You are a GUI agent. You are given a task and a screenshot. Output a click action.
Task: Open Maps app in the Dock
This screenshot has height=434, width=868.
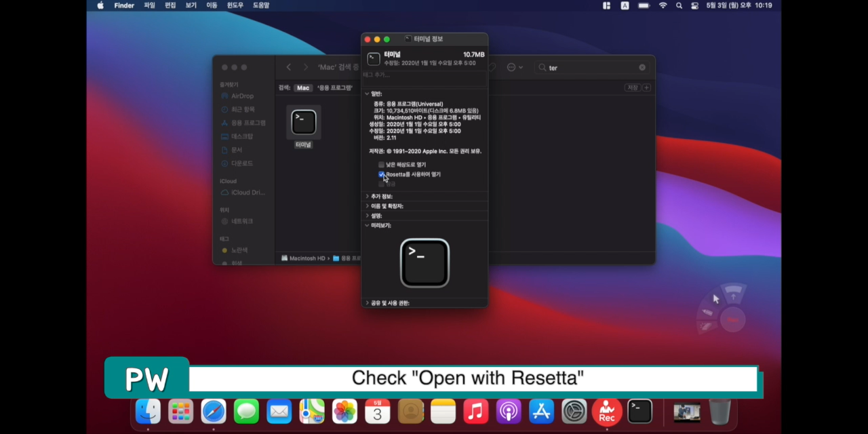312,411
